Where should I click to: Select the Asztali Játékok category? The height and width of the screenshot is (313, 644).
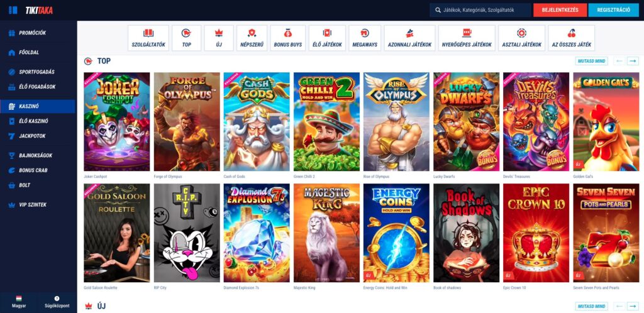tap(521, 38)
